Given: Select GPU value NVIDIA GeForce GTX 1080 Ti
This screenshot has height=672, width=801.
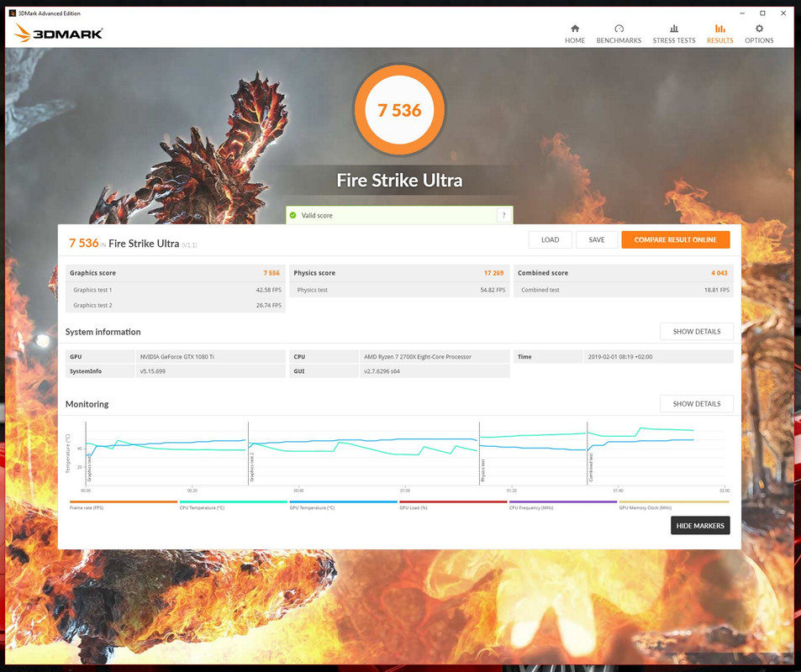Looking at the screenshot, I should click(x=177, y=357).
